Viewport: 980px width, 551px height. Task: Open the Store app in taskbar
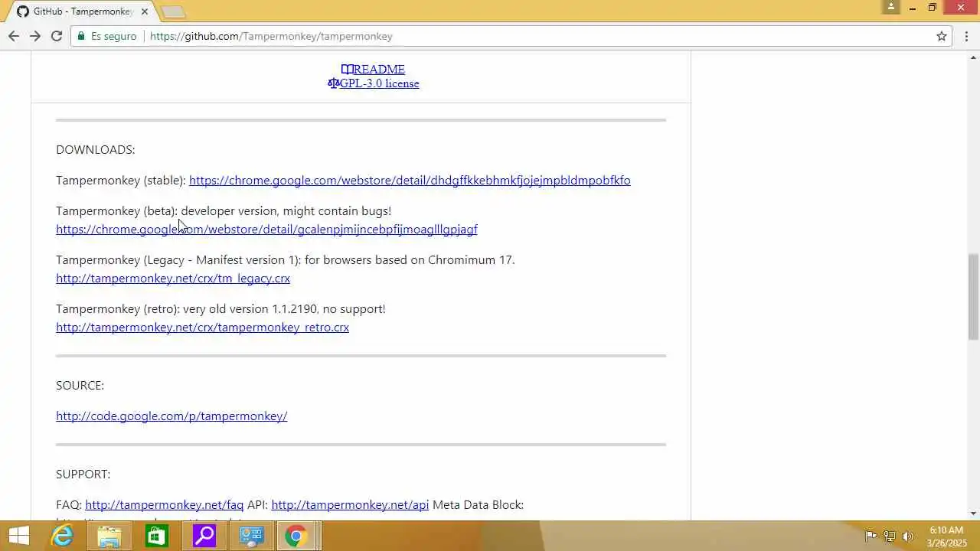pos(156,536)
